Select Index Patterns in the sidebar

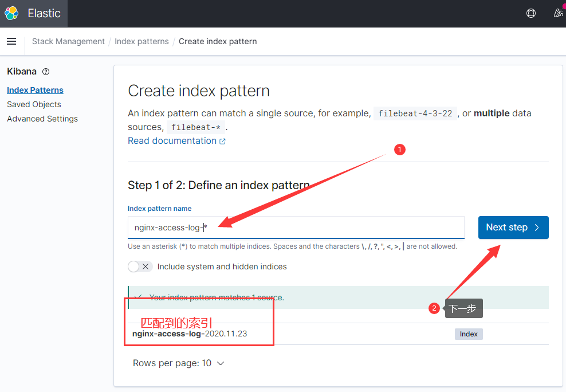coord(35,90)
